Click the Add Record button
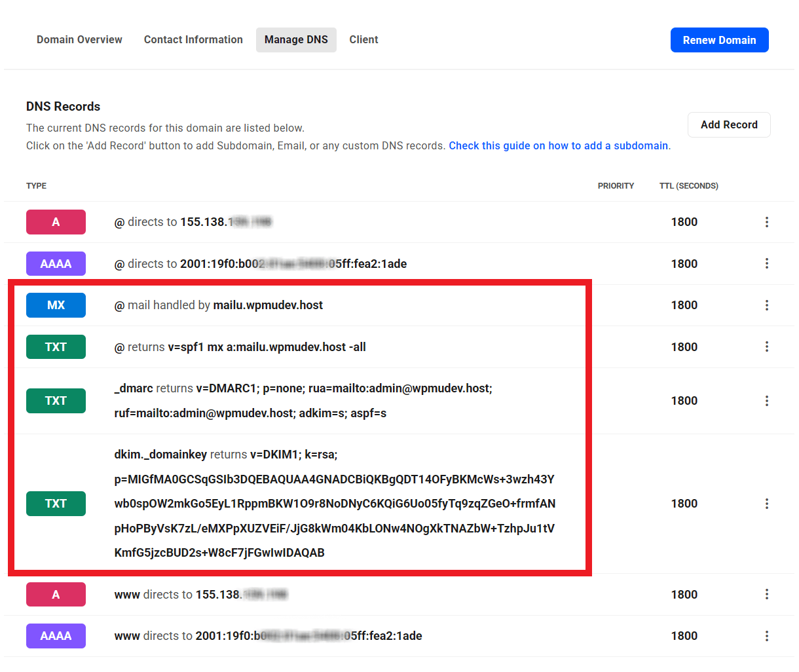This screenshot has height=672, width=799. [x=728, y=124]
